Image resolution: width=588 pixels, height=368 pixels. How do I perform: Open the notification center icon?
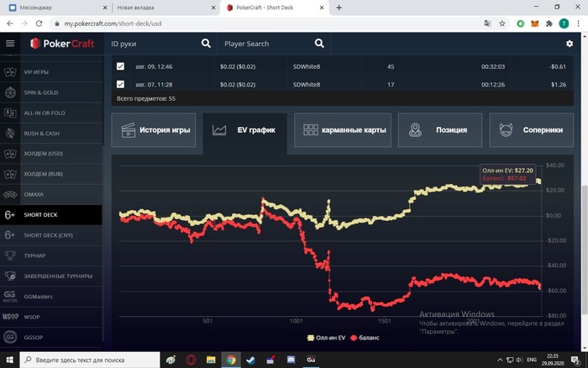[x=575, y=360]
